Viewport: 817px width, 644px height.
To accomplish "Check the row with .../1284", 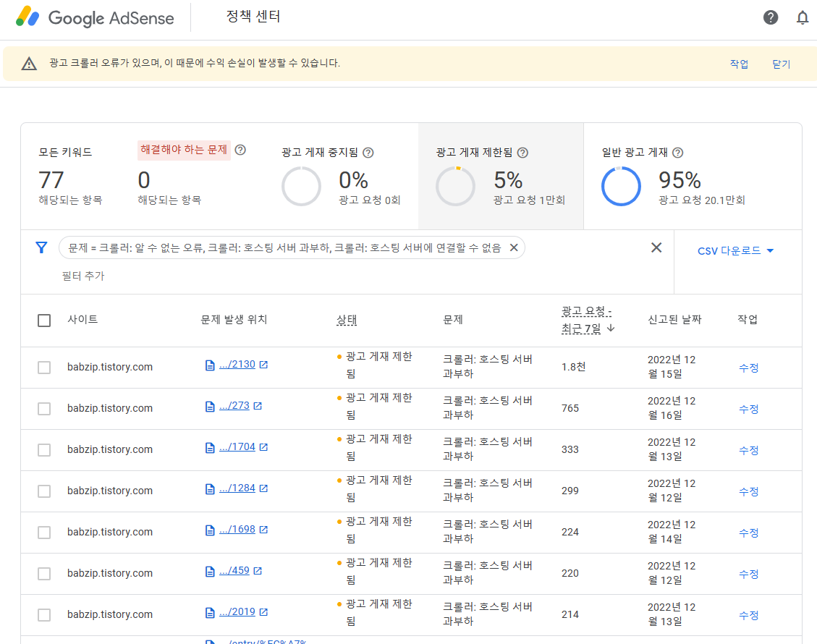I will [x=44, y=491].
